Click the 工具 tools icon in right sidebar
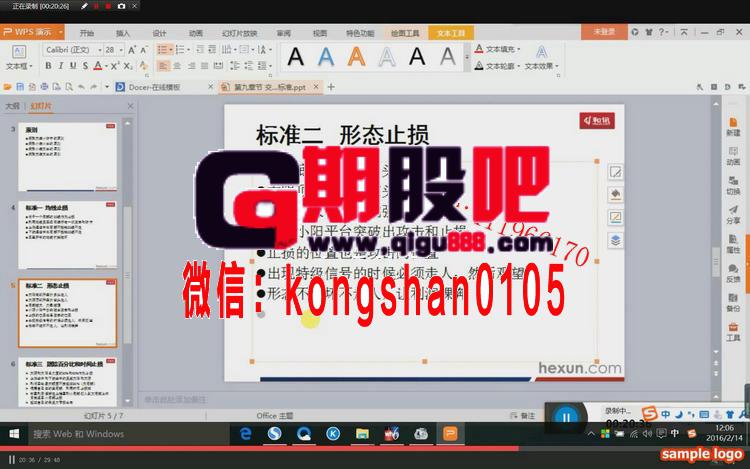The width and height of the screenshot is (750, 469). tap(733, 332)
